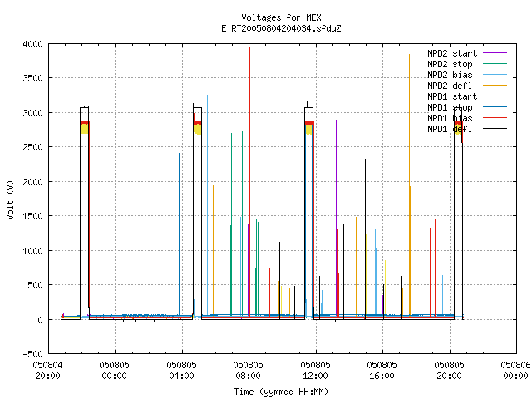Click the orange NPD2 defl legend line

pos(495,86)
